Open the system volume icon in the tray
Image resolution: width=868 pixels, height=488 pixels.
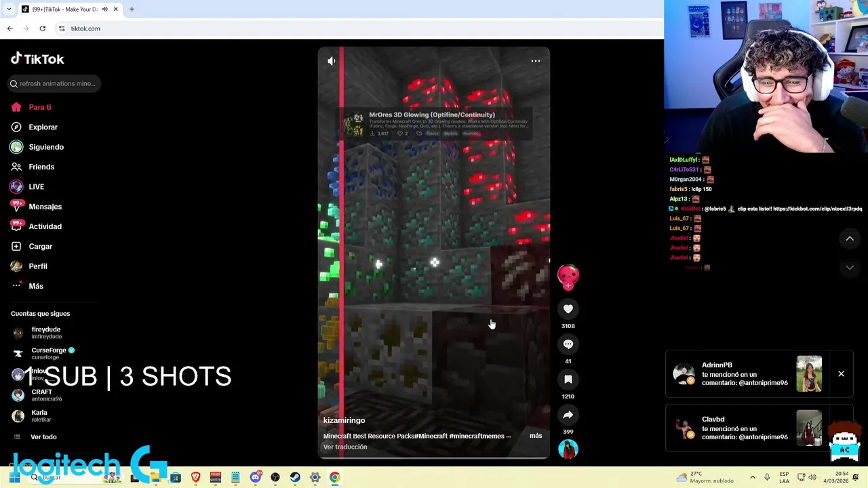tap(812, 478)
